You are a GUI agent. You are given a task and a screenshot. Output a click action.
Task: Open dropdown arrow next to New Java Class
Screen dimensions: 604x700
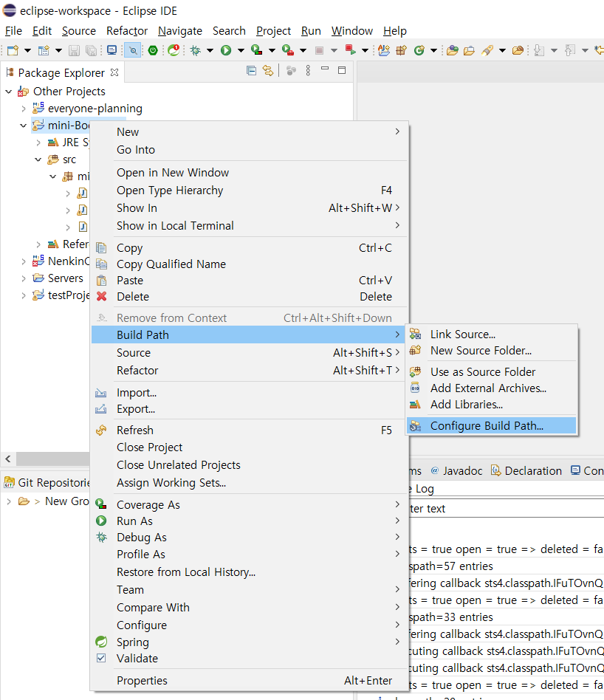[x=433, y=50]
